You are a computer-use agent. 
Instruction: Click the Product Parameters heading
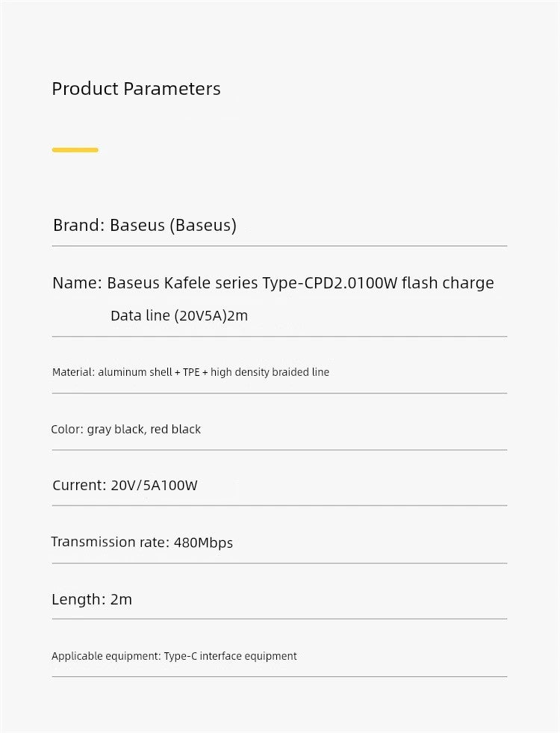click(136, 89)
